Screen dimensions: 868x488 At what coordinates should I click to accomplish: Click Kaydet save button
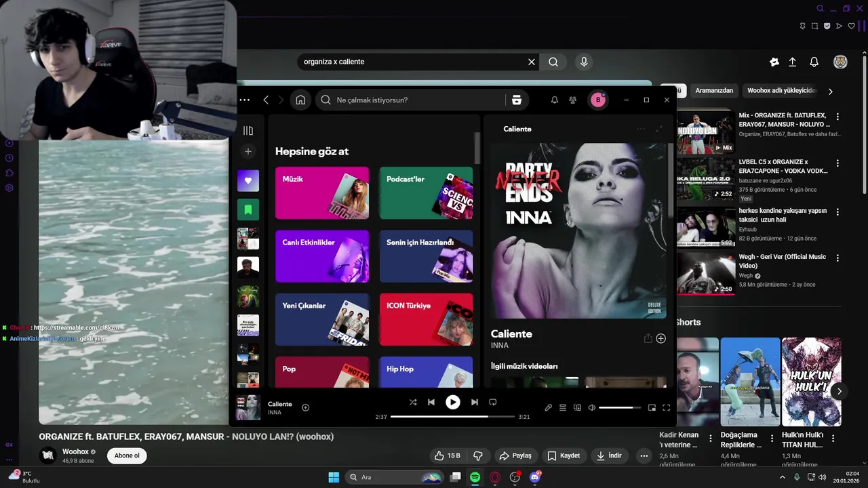point(564,455)
